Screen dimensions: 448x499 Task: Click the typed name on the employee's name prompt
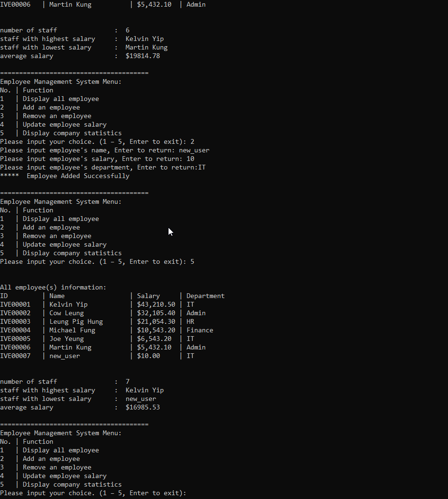tap(194, 150)
